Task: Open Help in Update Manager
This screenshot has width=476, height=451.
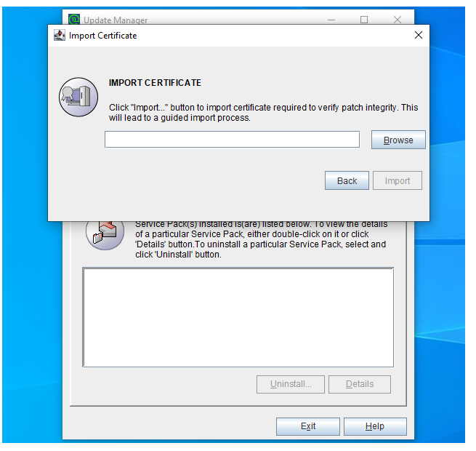Action: (x=375, y=426)
